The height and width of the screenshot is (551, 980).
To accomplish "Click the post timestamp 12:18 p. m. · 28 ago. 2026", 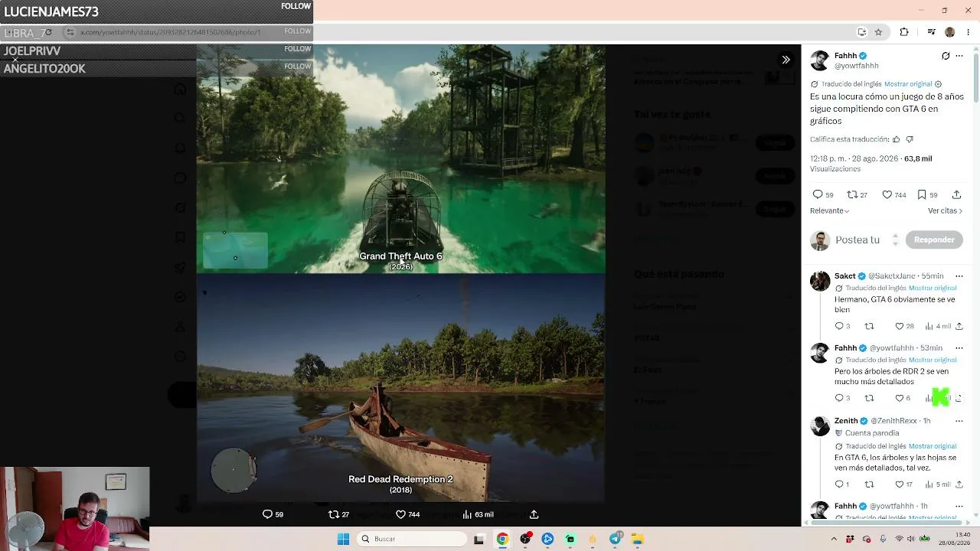I will pyautogui.click(x=855, y=158).
